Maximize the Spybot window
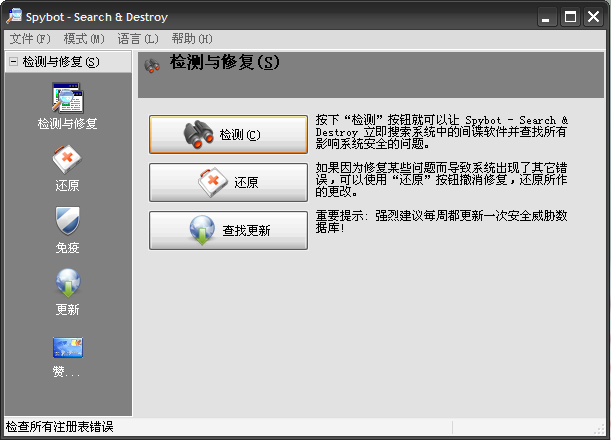Viewport: 611px width, 440px height. point(570,17)
